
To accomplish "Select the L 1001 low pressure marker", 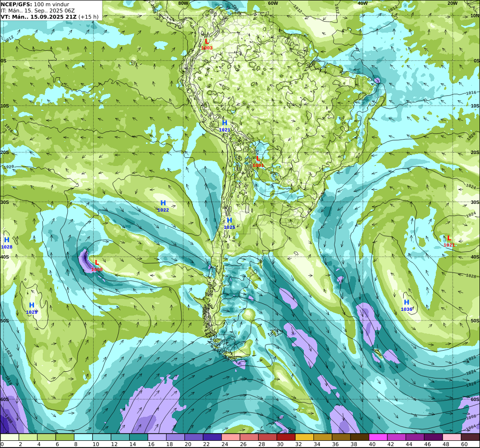I will pyautogui.click(x=258, y=162).
